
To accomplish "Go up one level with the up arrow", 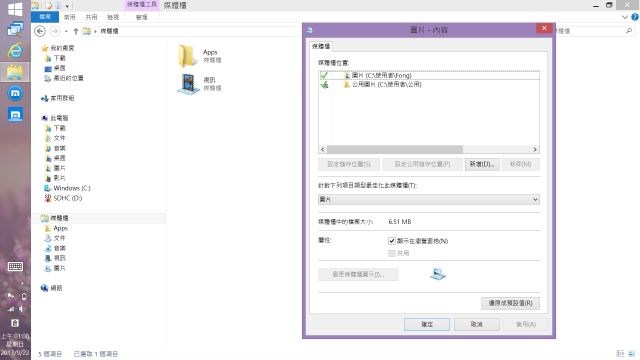I will tap(76, 31).
